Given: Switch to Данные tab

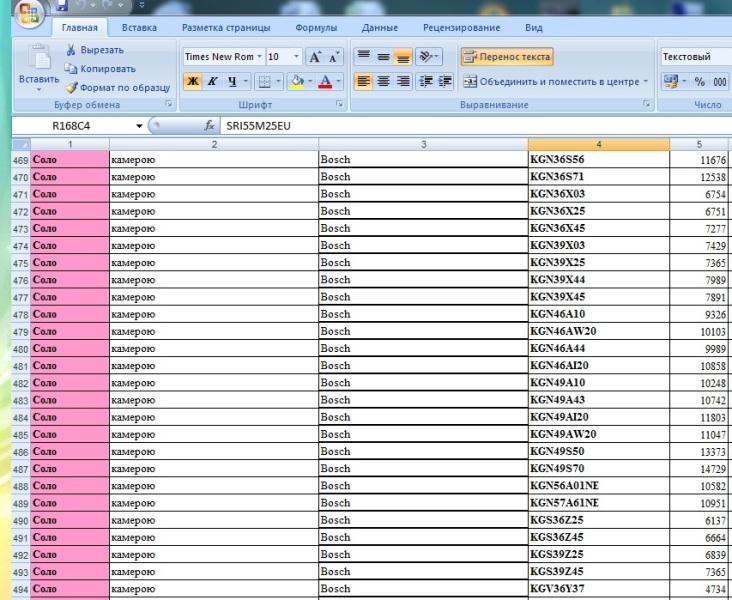Looking at the screenshot, I should pos(380,28).
